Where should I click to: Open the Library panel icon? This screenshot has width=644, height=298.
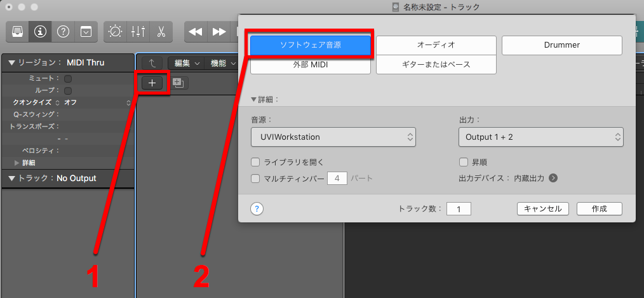coord(17,32)
